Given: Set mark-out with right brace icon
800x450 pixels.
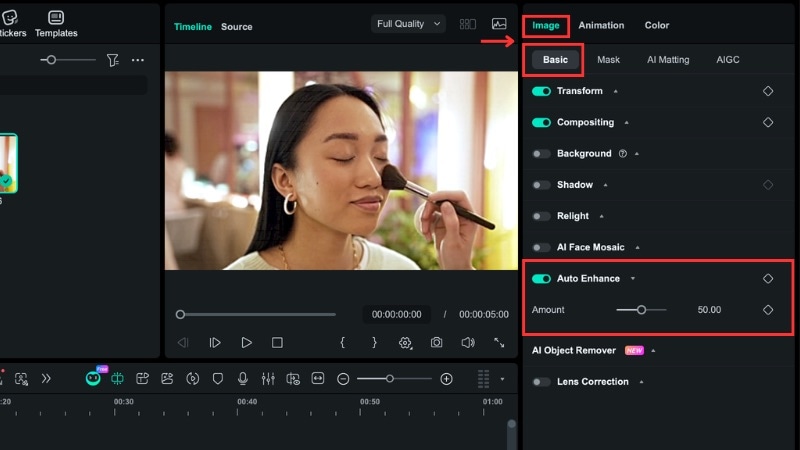Looking at the screenshot, I should click(374, 343).
